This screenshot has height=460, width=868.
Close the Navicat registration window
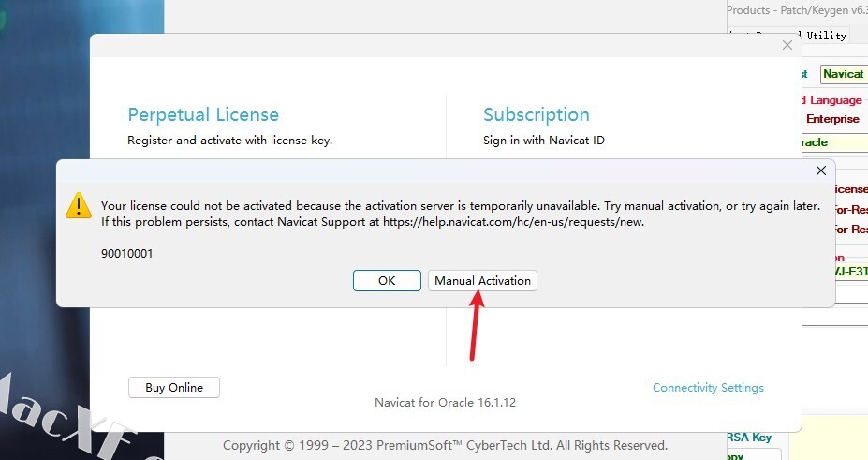787,45
